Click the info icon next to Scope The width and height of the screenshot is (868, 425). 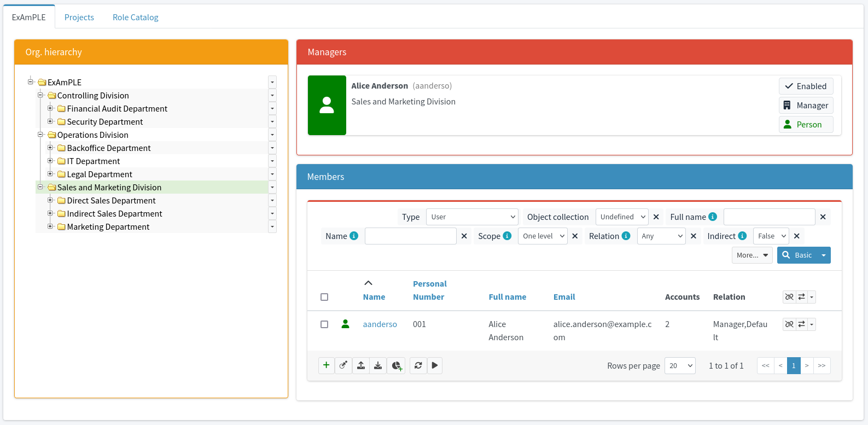point(507,236)
